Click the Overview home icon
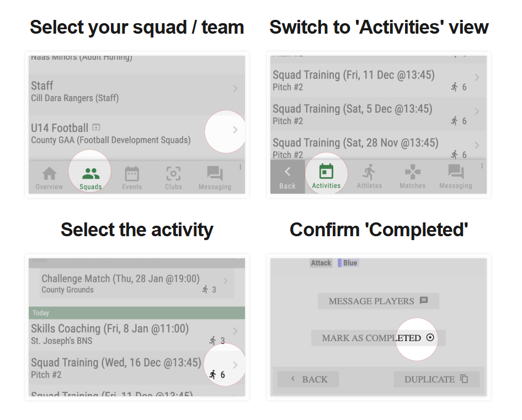 pos(49,174)
